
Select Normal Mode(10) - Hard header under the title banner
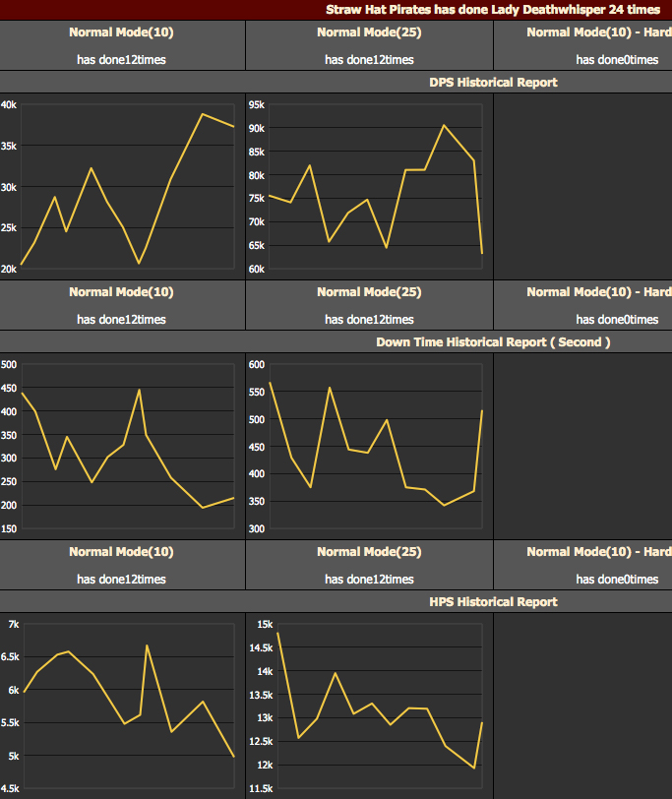coord(599,32)
